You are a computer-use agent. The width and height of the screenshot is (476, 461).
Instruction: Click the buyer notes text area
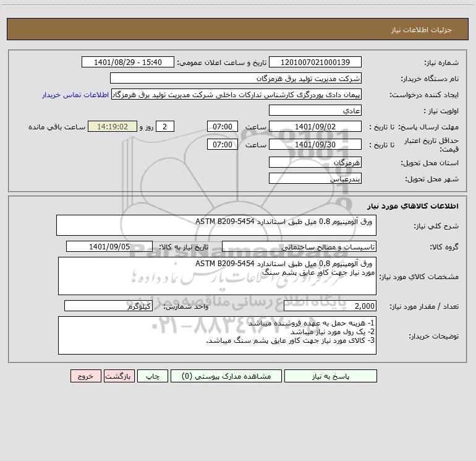tap(217, 335)
